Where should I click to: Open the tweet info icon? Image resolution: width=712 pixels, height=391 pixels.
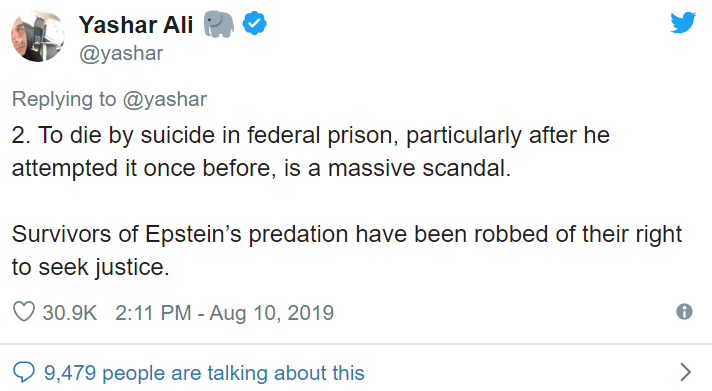[684, 312]
